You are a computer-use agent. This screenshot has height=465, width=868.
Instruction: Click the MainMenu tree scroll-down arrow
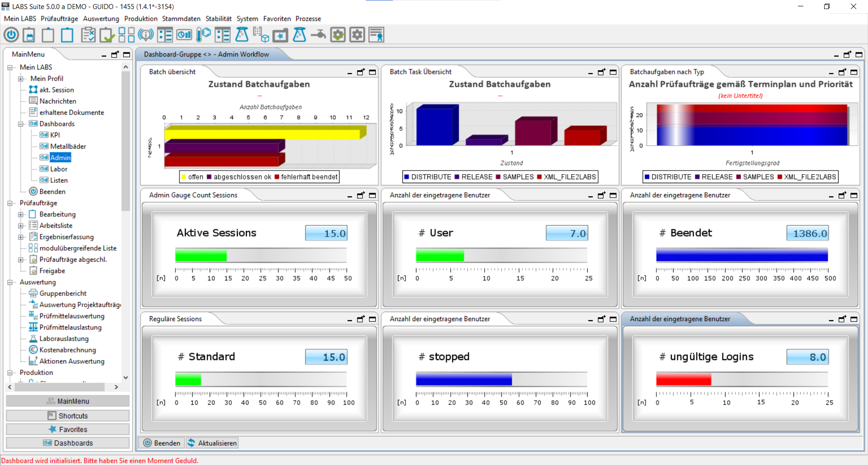click(x=126, y=377)
